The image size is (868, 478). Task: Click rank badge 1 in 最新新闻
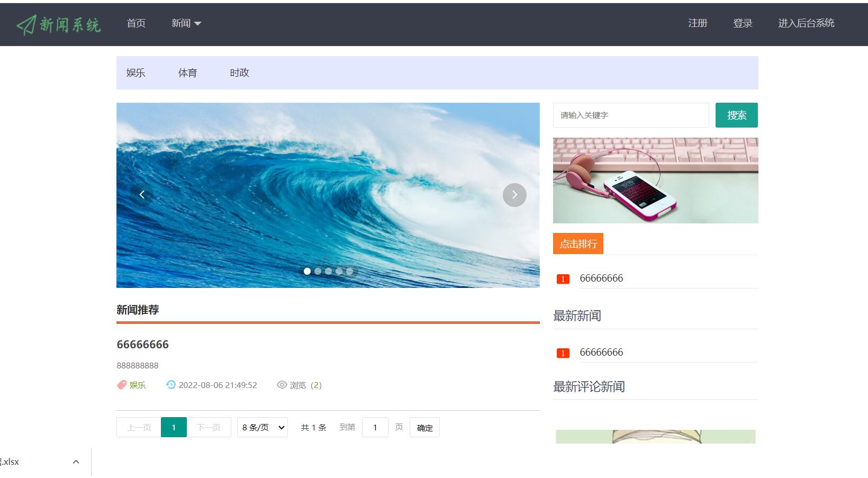pyautogui.click(x=563, y=353)
